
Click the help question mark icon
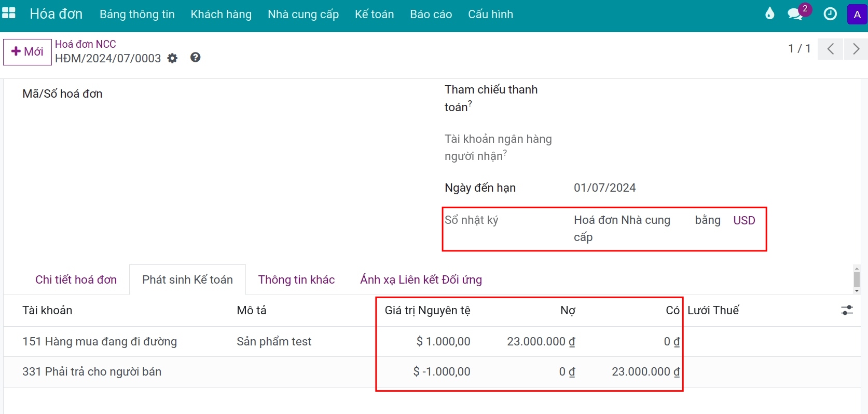tap(195, 57)
